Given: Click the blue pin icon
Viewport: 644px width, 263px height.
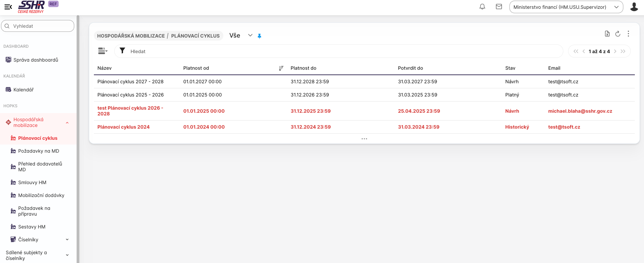Looking at the screenshot, I should click(259, 36).
